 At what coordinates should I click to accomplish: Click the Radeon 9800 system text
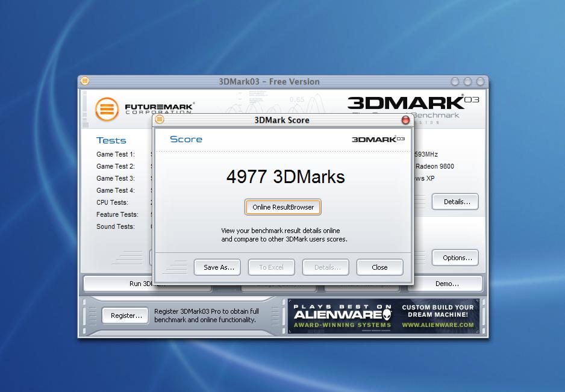coord(434,166)
